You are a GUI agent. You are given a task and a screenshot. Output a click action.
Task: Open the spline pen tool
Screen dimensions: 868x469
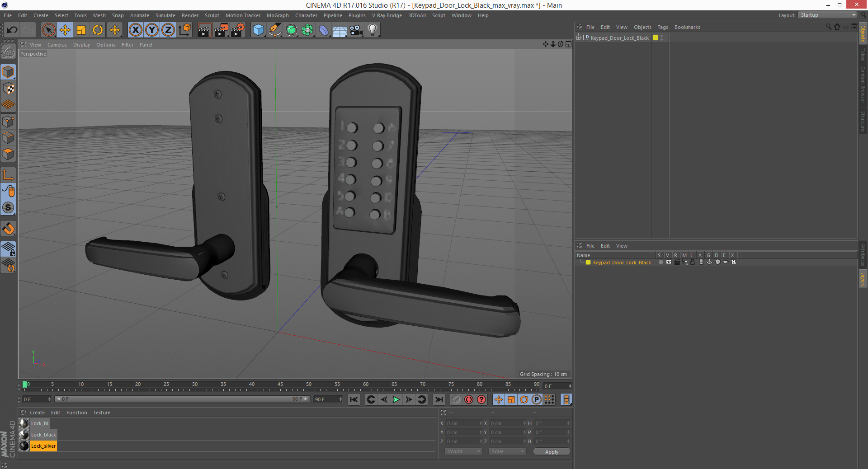[274, 30]
